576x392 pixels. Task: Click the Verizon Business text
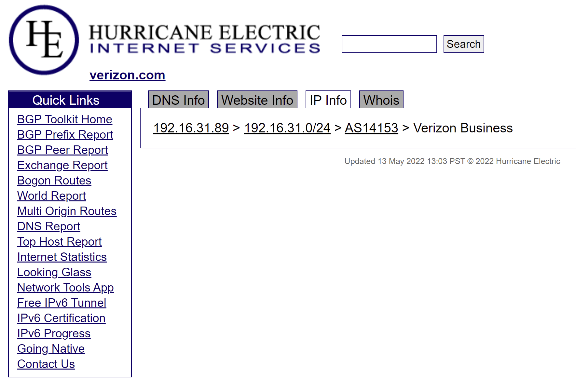[x=463, y=128]
